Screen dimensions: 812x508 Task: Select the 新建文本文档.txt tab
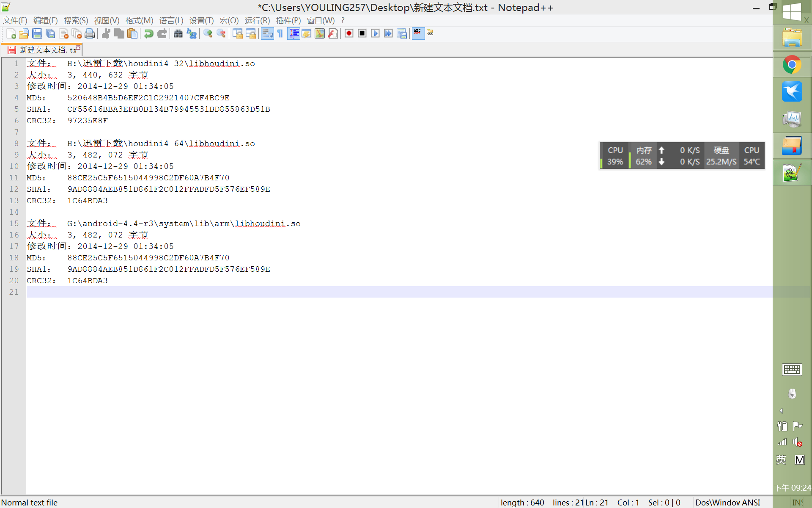[x=44, y=50]
